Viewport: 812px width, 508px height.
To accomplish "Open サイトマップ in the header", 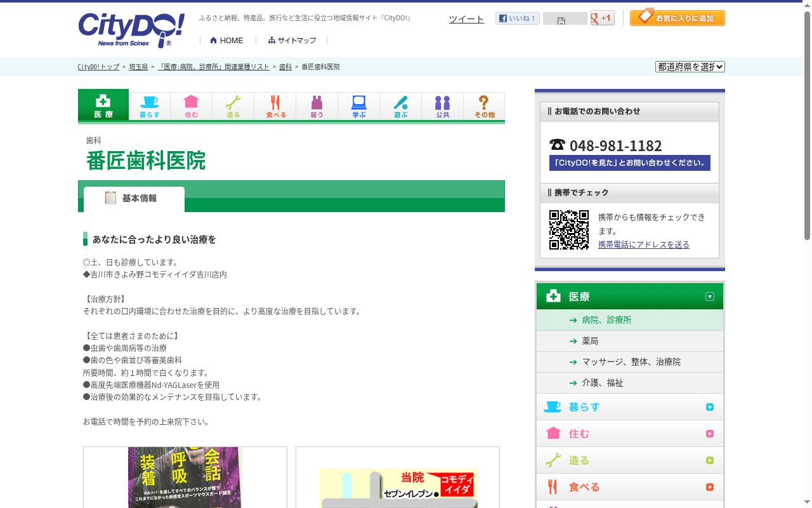I will [292, 41].
